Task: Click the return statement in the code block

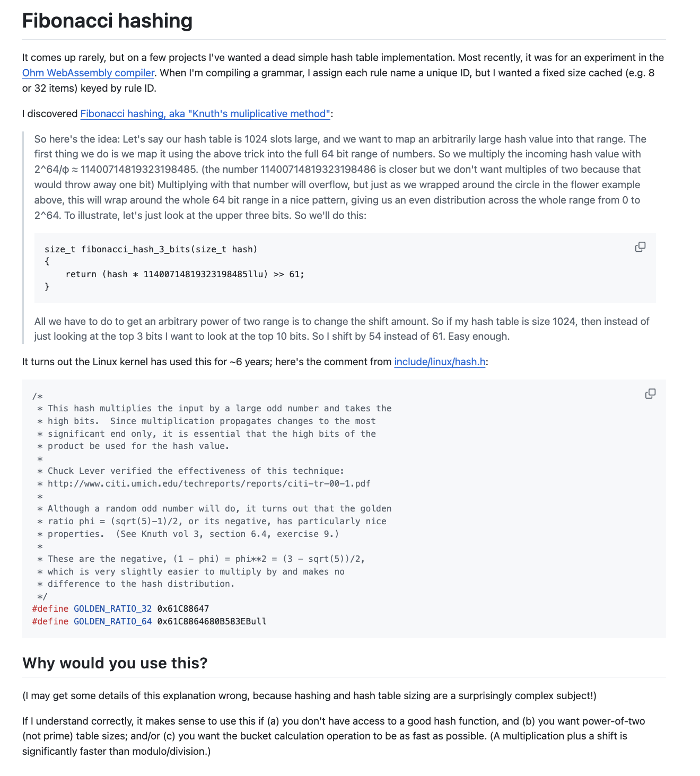Action: pos(185,275)
